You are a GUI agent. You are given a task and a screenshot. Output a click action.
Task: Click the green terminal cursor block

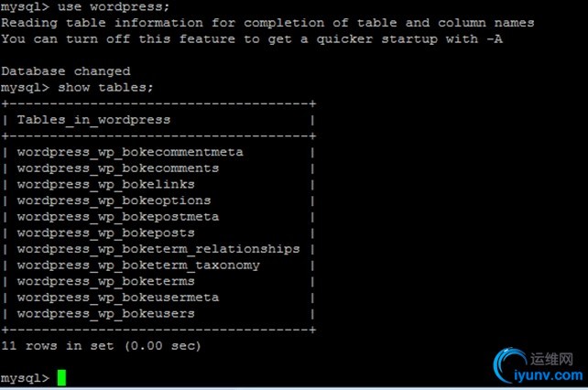61,378
